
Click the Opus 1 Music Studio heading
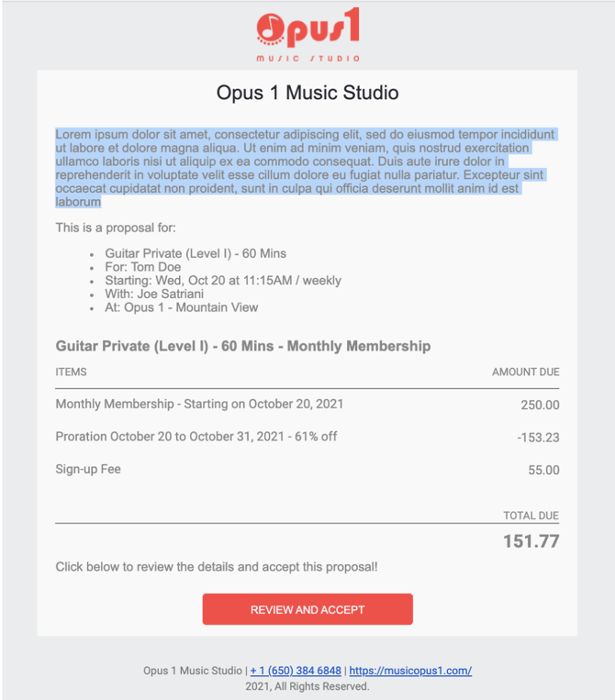[307, 93]
